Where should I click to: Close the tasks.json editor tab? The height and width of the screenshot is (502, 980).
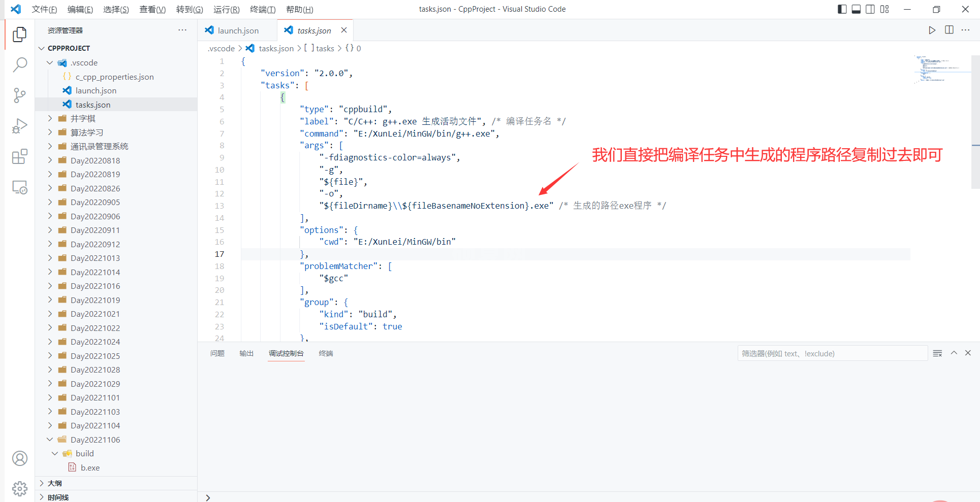coord(344,30)
